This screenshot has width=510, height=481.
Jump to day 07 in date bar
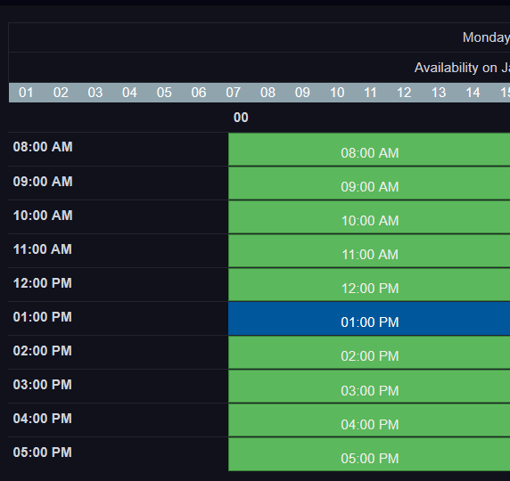[233, 92]
